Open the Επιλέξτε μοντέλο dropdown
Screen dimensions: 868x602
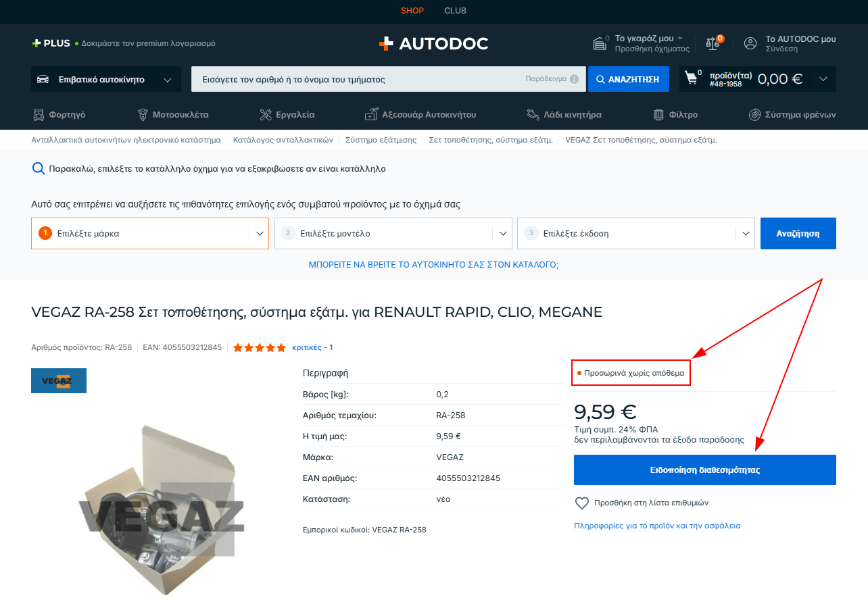[393, 233]
